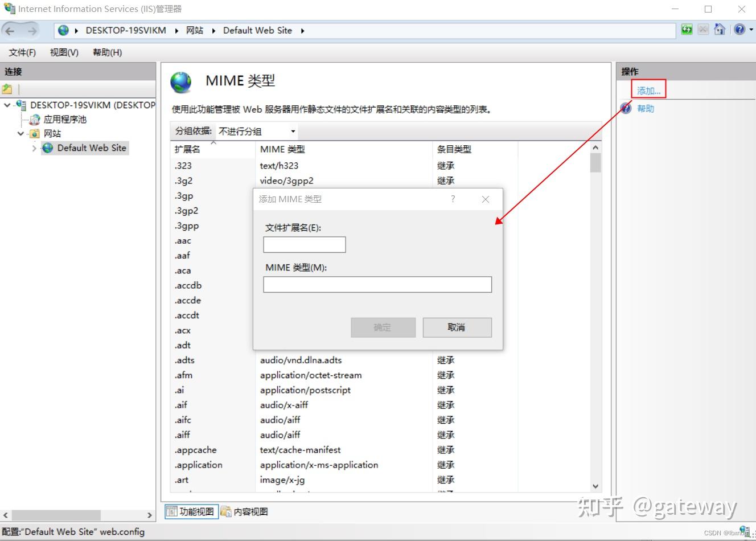Select the .appcache extension row
The image size is (756, 541).
[x=195, y=450]
